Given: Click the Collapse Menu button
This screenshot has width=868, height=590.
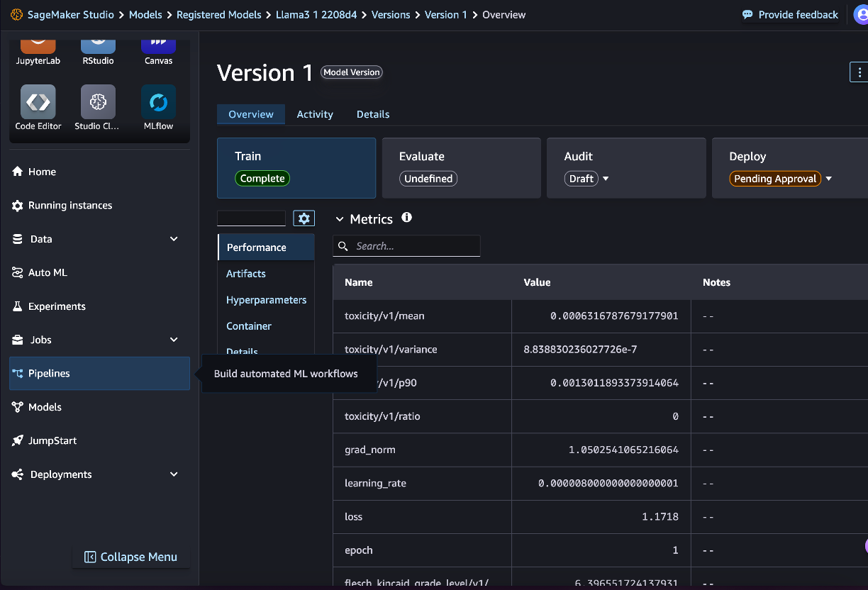Looking at the screenshot, I should click(x=131, y=557).
